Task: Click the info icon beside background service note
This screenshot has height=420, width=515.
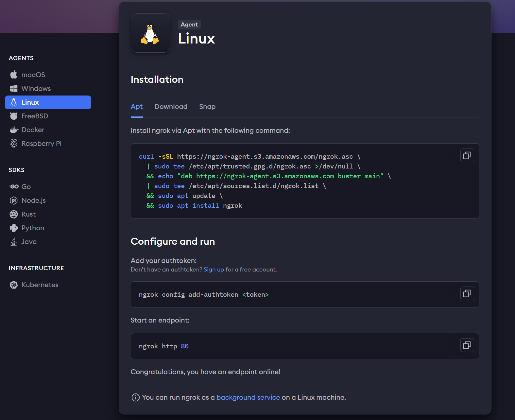Action: pos(135,397)
